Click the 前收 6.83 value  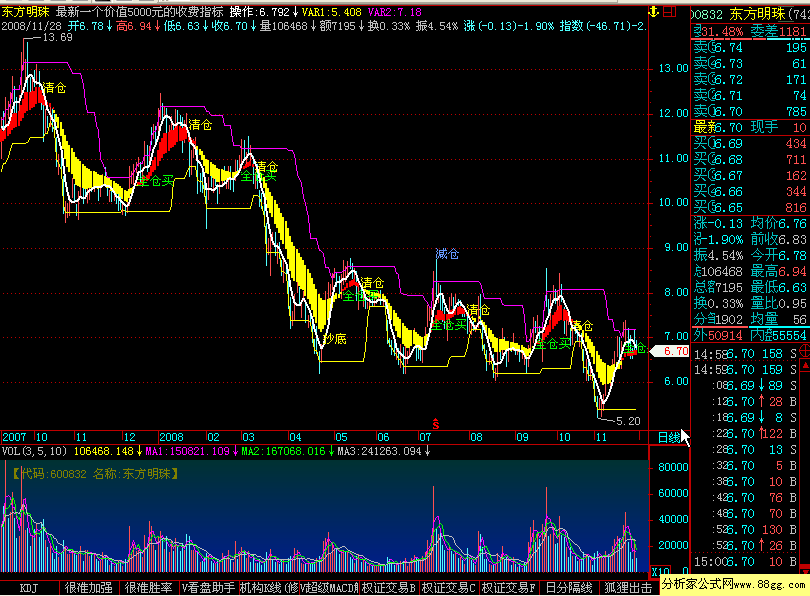pos(778,240)
